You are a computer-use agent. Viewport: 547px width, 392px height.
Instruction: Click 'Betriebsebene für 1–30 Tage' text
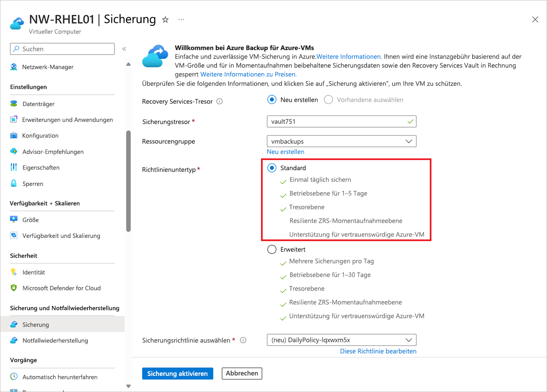[330, 275]
